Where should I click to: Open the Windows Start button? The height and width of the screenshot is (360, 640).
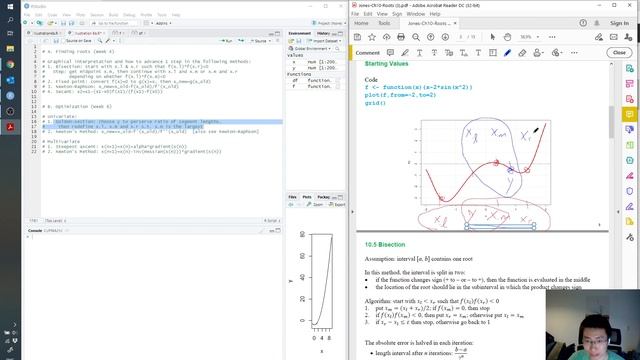pyautogui.click(x=11, y=6)
